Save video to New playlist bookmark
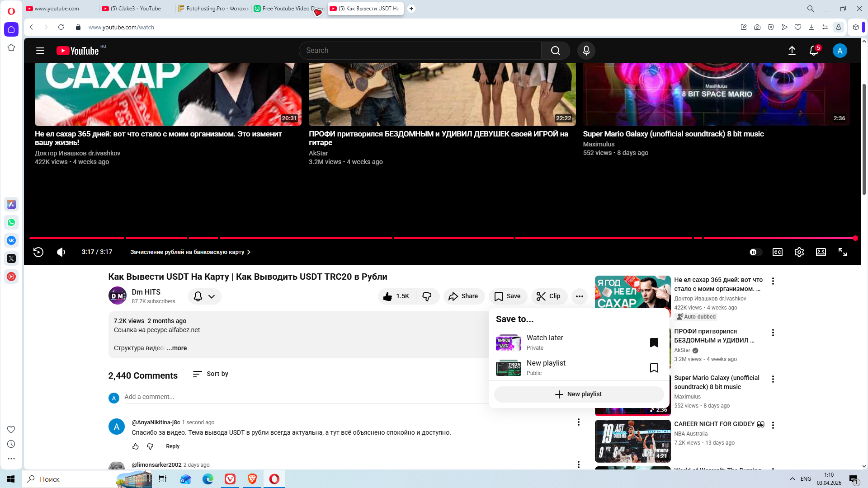Viewport: 868px width, 488px height. 654,368
